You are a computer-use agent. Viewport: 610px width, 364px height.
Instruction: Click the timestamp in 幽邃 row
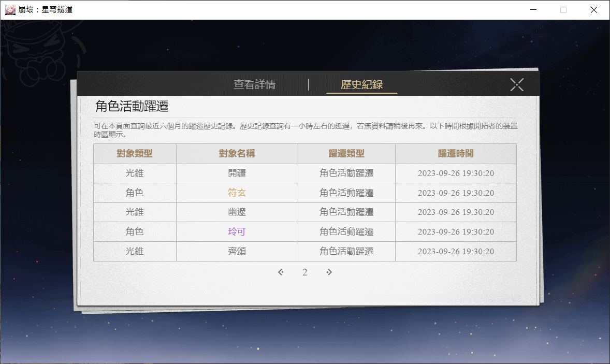(x=456, y=212)
